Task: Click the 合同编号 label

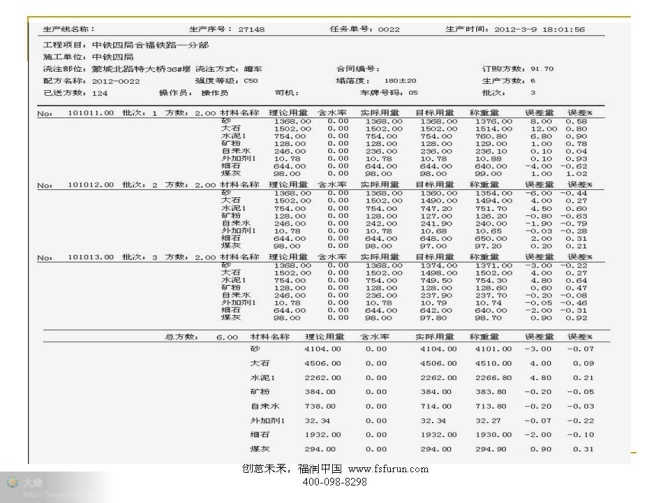Action: coord(358,69)
